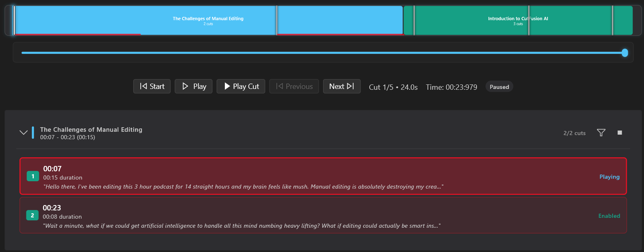Jump to beginning with the Start button
644x252 pixels.
coord(152,86)
